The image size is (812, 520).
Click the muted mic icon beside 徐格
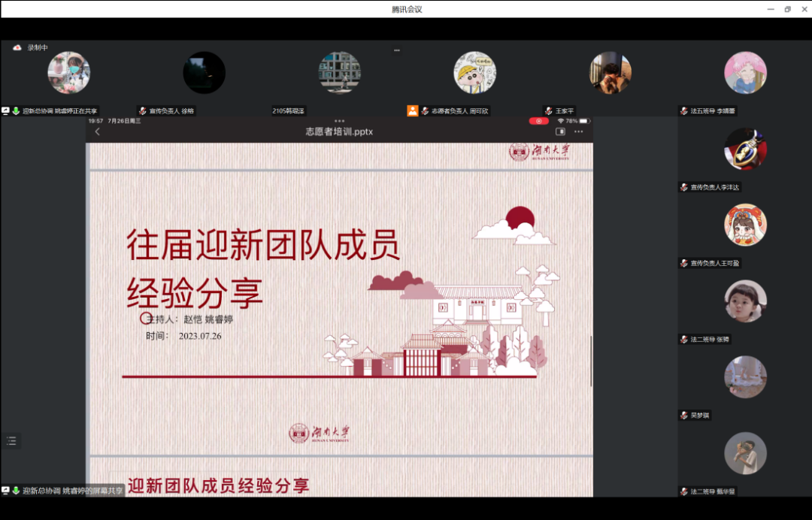click(142, 111)
